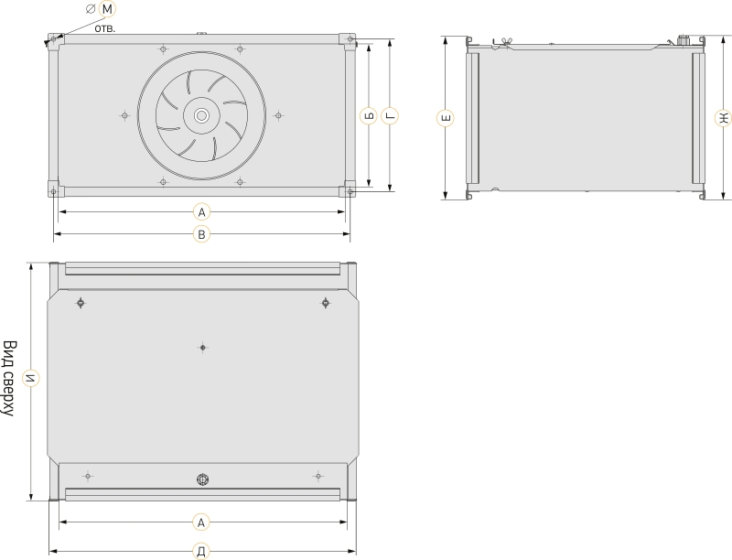Click the circled Д dimension label
This screenshot has width=732, height=560.
pyautogui.click(x=201, y=552)
